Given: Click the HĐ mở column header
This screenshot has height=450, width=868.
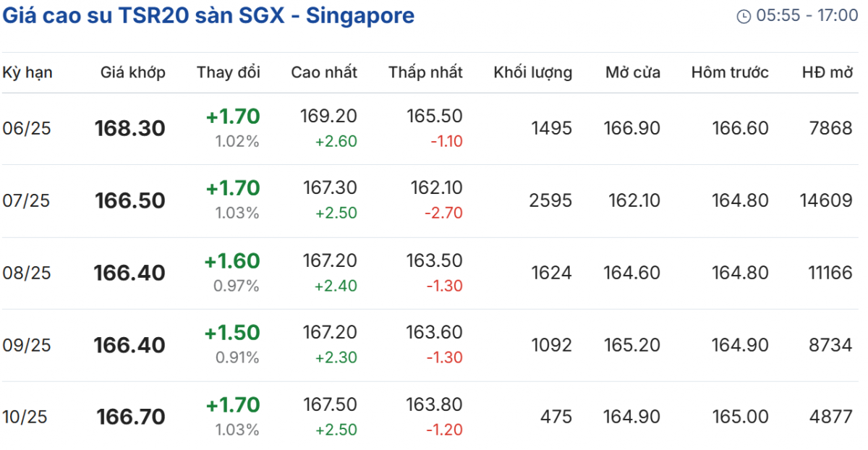Looking at the screenshot, I should tap(827, 72).
